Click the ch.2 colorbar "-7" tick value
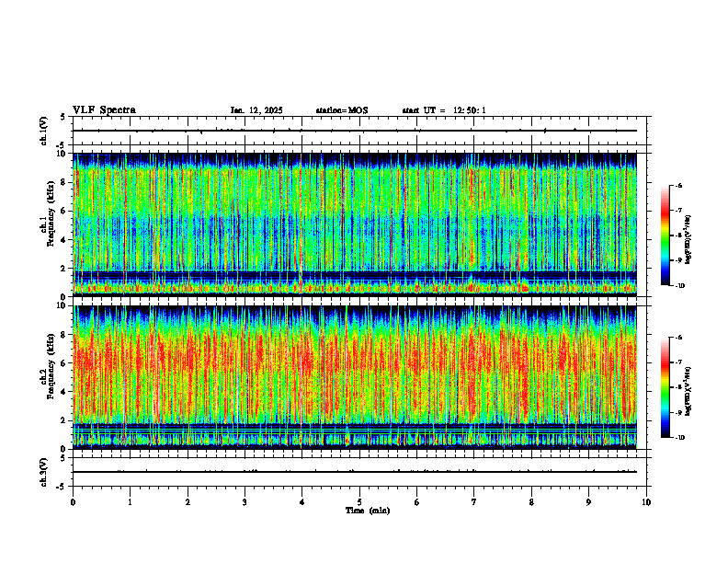Viewport: 728px width, 563px height. point(678,362)
